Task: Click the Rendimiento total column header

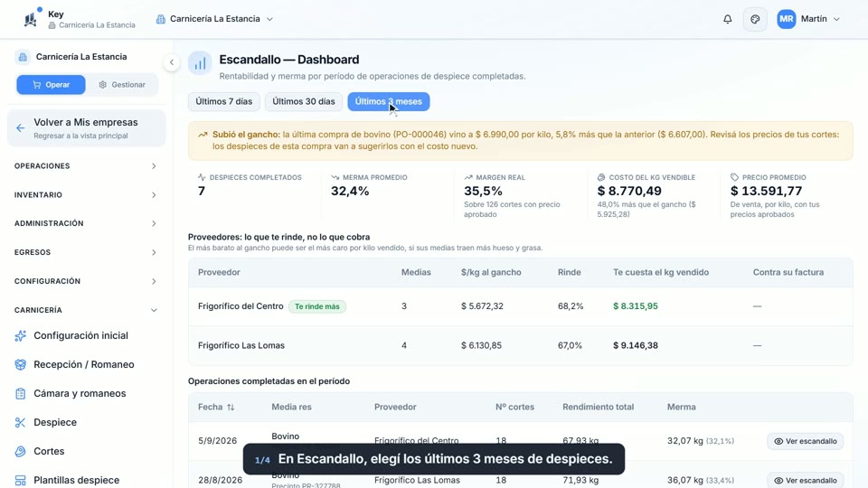Action: [x=598, y=407]
